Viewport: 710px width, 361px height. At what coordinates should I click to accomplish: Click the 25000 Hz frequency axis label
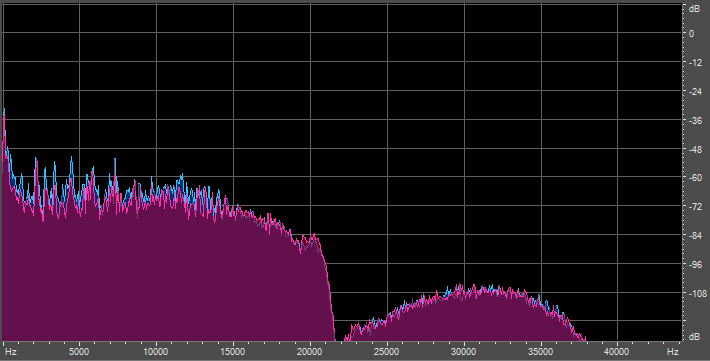(387, 352)
